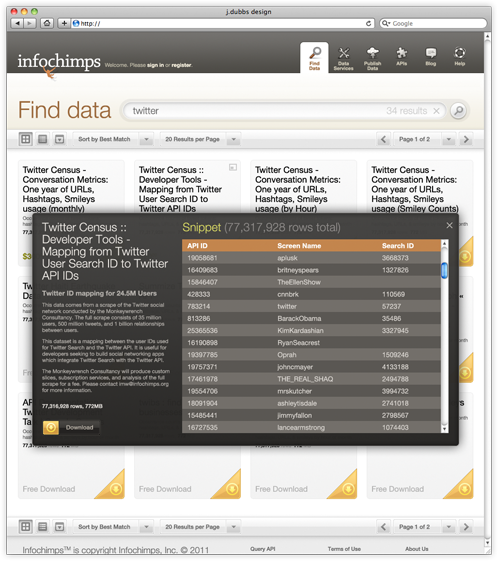This screenshot has height=561, width=498.
Task: Clear the search with the X icon
Action: point(436,111)
